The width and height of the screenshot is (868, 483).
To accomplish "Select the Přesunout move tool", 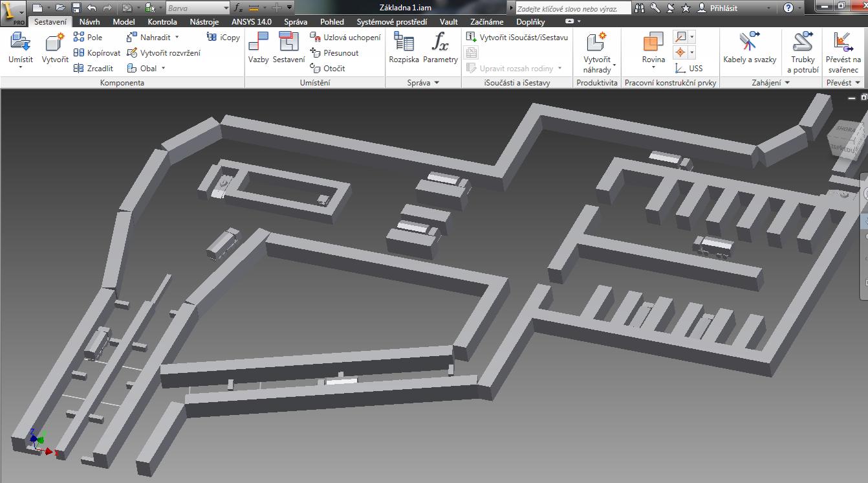I will pos(334,53).
